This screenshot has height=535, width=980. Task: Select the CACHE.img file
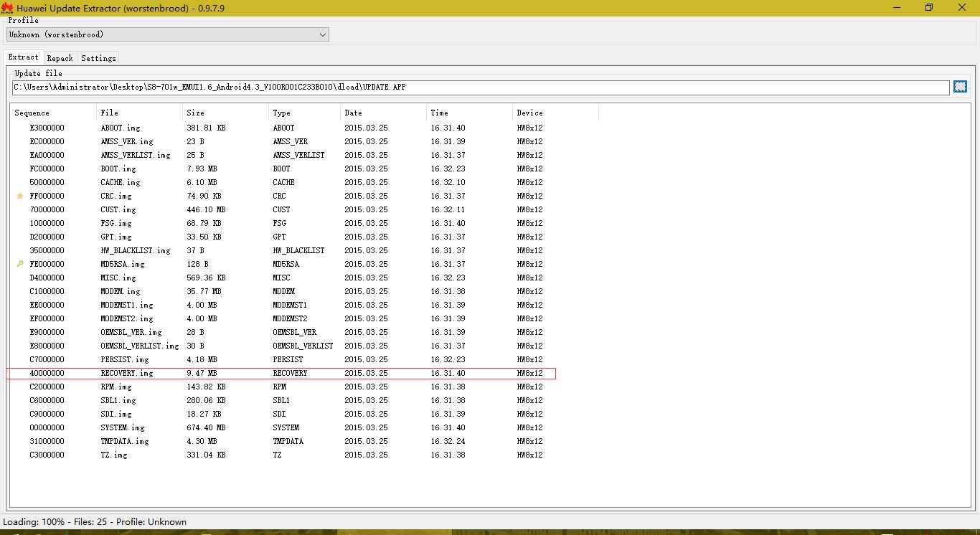121,182
